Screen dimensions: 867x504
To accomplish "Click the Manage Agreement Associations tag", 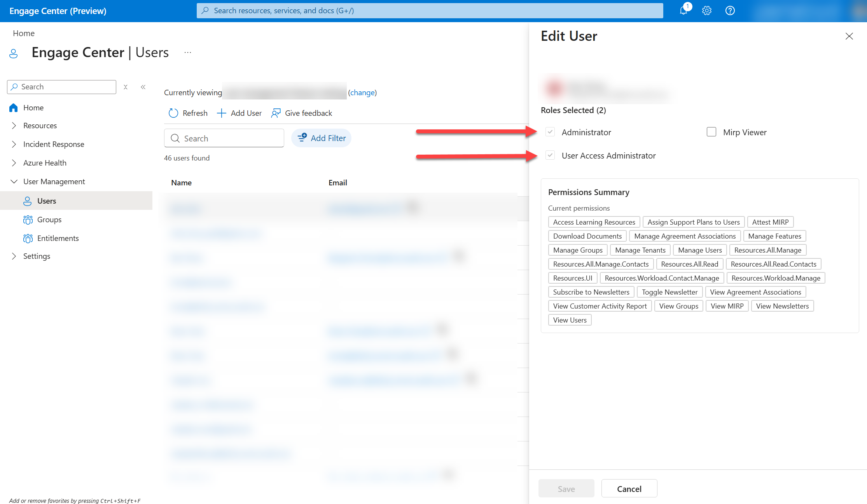I will pyautogui.click(x=685, y=236).
